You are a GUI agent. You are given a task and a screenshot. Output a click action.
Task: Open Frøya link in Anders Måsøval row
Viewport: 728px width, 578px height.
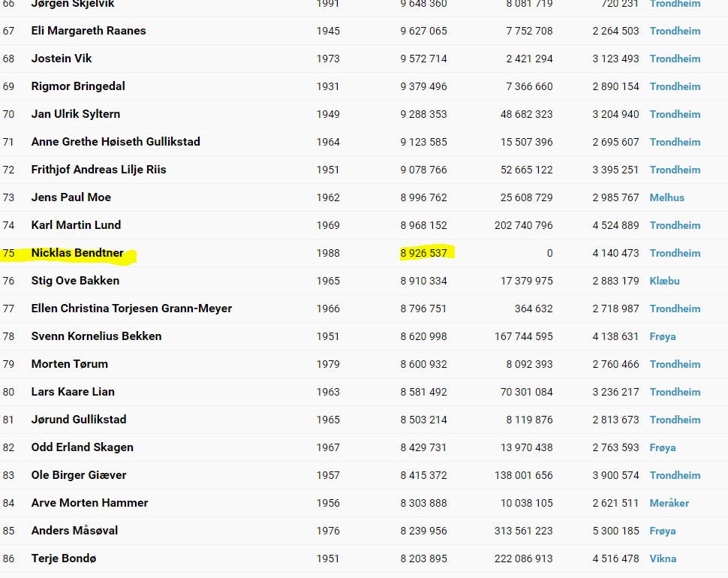[x=663, y=531]
